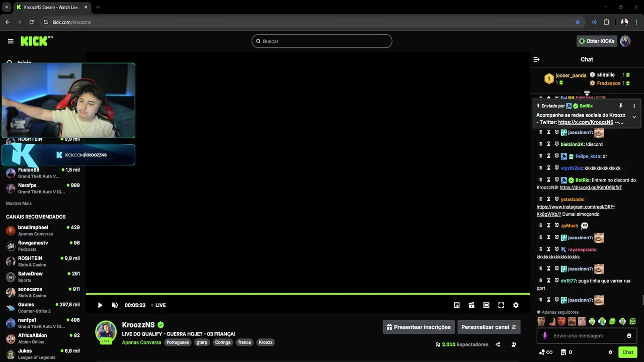Open the x.com/KroozzNS Twitter link
644x362 pixels.
click(x=586, y=122)
